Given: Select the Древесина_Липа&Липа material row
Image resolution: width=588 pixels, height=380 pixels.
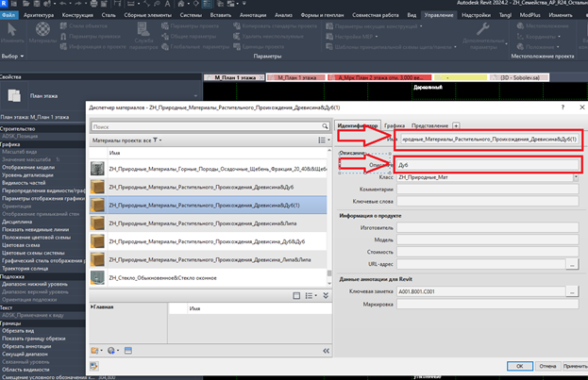Looking at the screenshot, I should [209, 259].
